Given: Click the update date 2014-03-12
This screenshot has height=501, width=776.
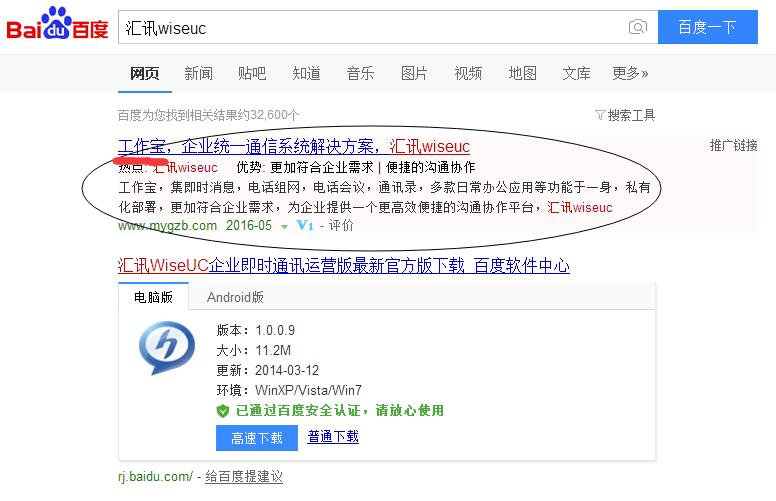Looking at the screenshot, I should coord(287,370).
